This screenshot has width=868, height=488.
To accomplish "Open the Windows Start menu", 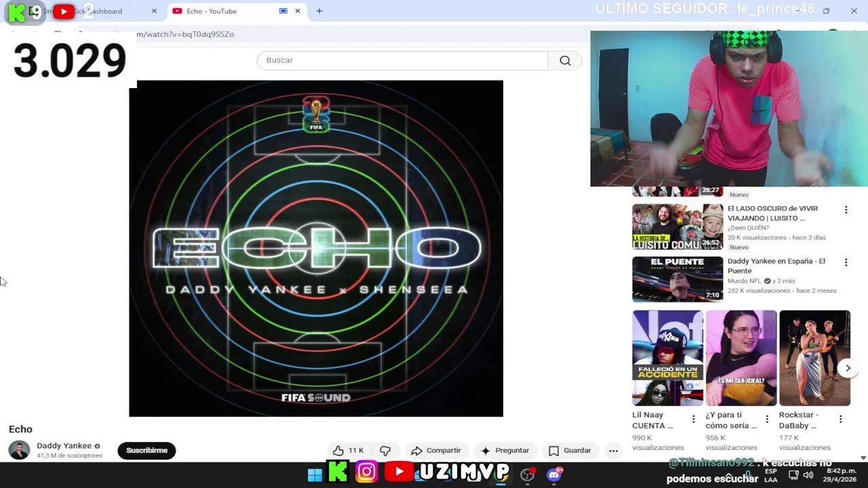I will pyautogui.click(x=315, y=474).
